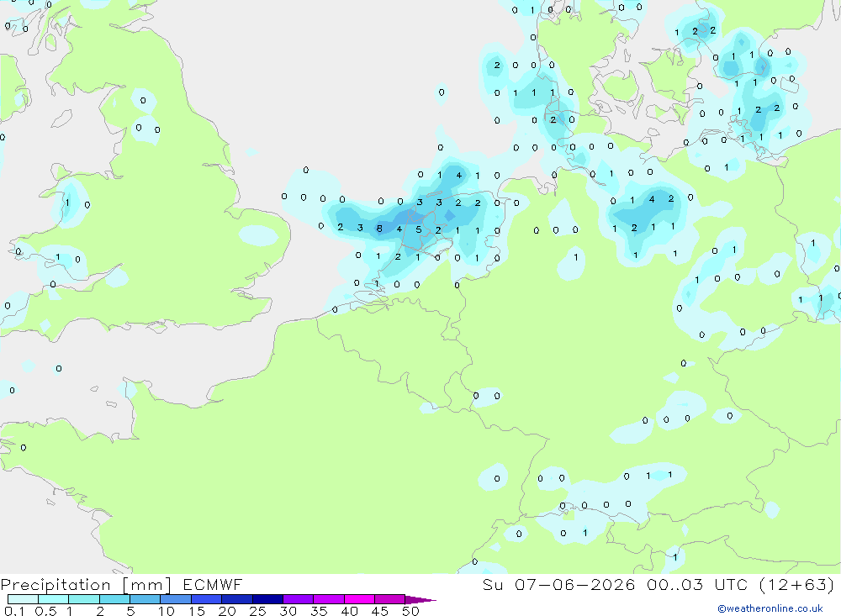Click the 1 to 2 mm legend swatch
841x616 pixels.
click(84, 599)
